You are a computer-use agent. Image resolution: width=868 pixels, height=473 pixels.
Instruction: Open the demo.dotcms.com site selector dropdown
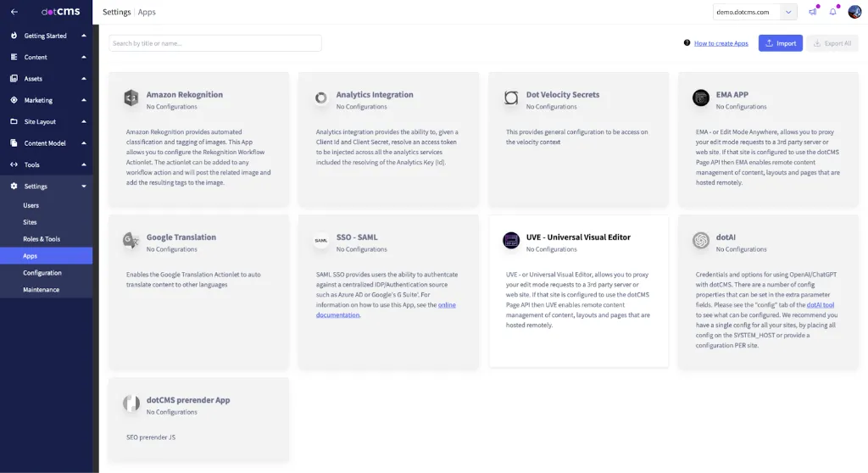coord(755,12)
